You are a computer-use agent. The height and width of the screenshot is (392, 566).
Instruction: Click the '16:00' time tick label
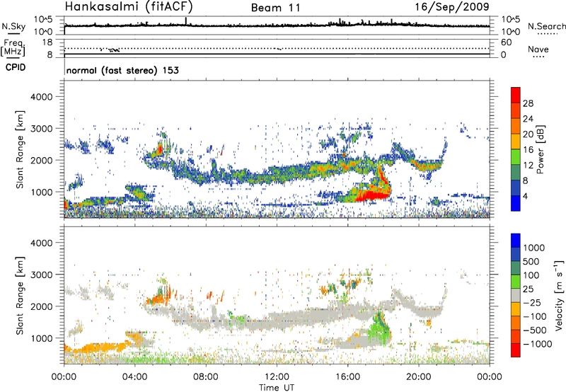(347, 377)
